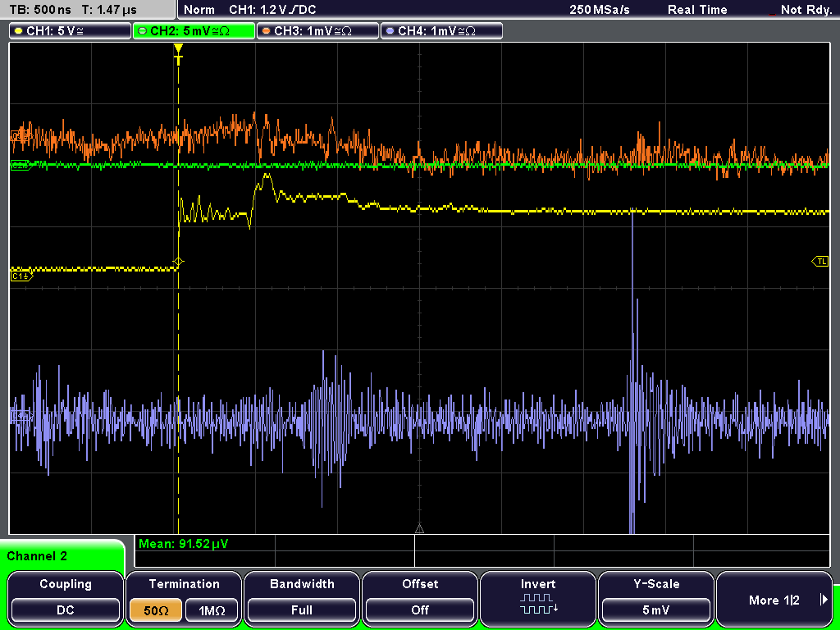Click the purple C4 channel marker
This screenshot has width=840, height=630.
tap(21, 415)
